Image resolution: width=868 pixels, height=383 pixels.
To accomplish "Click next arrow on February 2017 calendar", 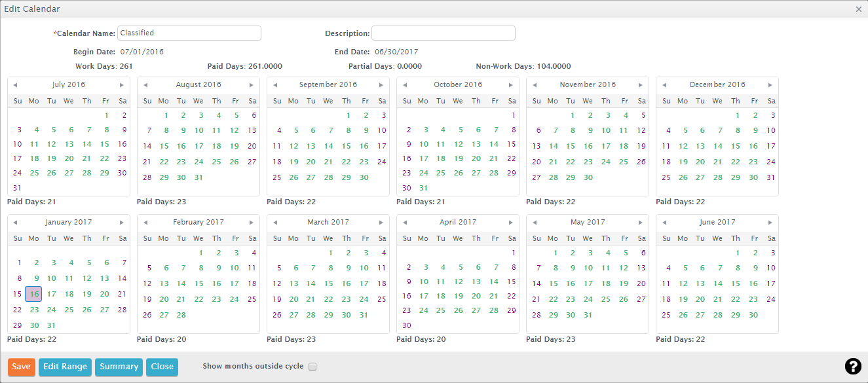I will point(251,223).
